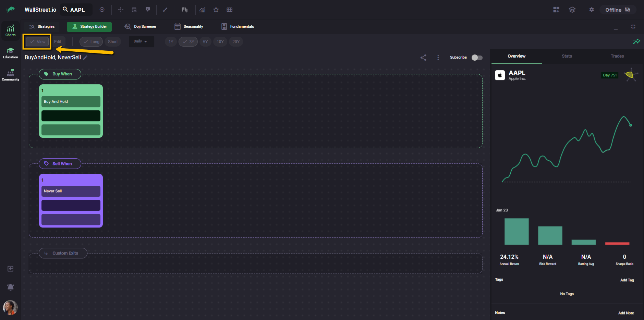Open the Daily timeframe dropdown

coord(141,41)
